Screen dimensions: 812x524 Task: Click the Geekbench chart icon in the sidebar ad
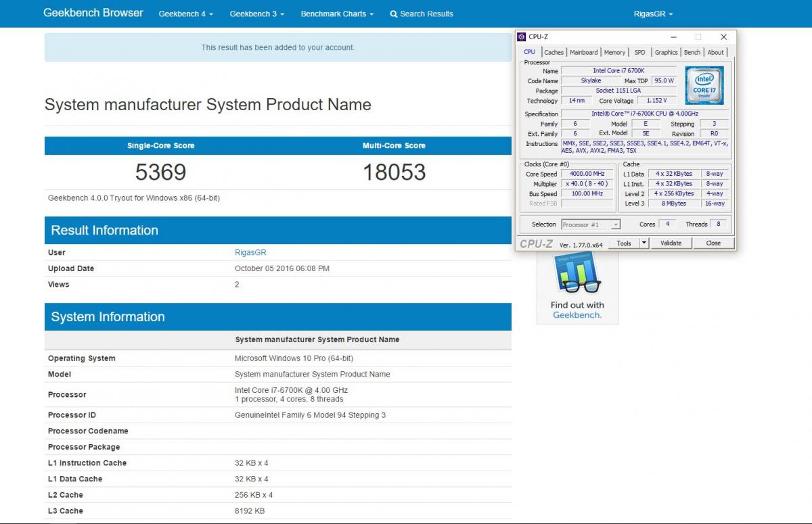tap(577, 272)
